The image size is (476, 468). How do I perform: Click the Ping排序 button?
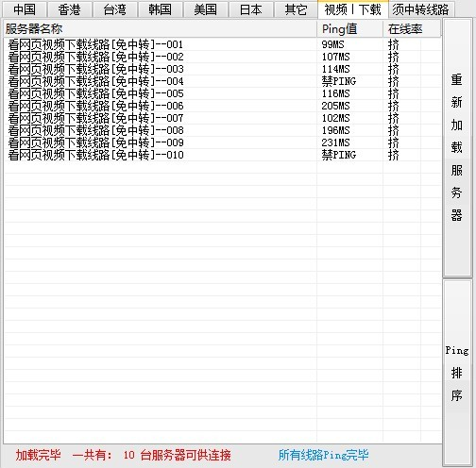(x=457, y=373)
